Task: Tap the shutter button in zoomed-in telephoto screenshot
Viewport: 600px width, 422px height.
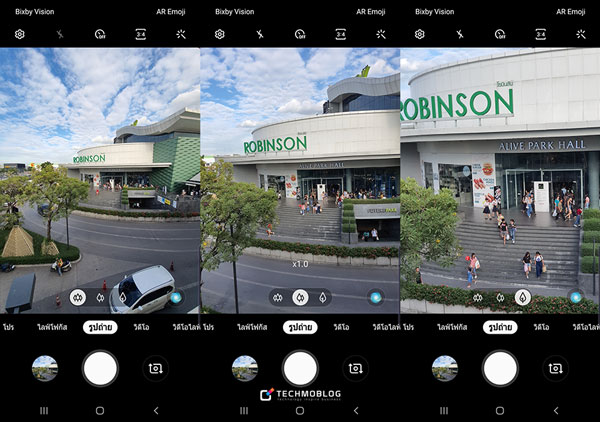Action: coord(501,368)
